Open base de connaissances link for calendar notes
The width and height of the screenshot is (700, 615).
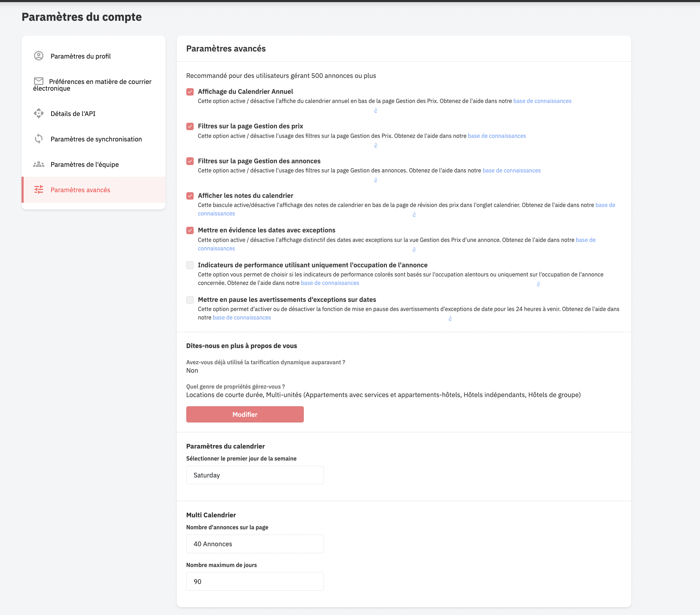pos(605,205)
